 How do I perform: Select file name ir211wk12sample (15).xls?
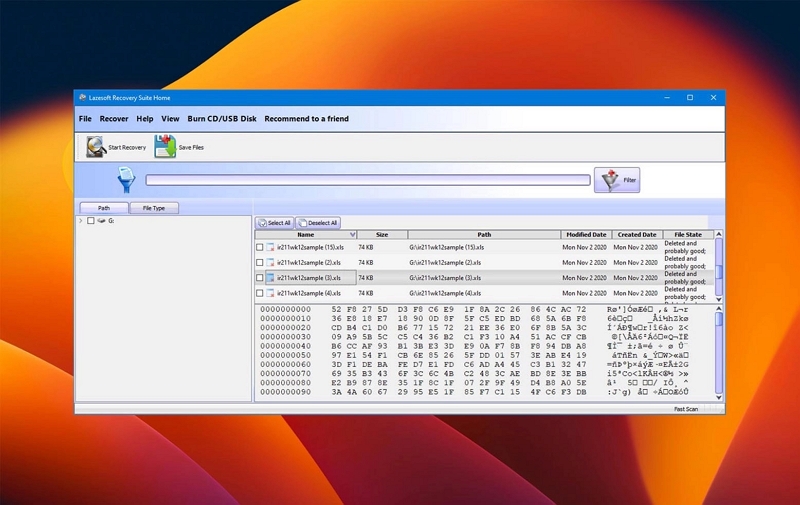[x=310, y=247]
